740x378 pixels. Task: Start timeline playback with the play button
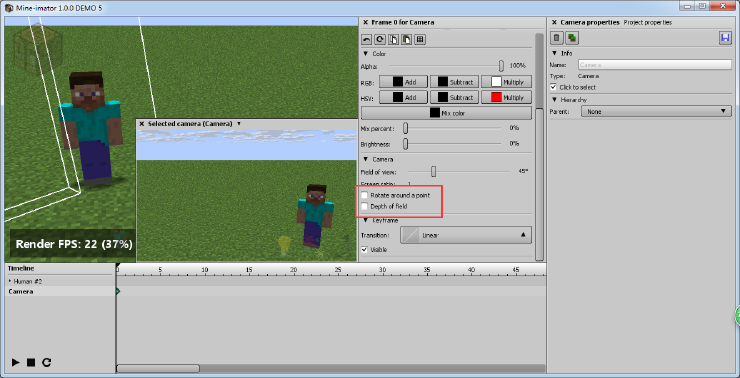(x=16, y=362)
